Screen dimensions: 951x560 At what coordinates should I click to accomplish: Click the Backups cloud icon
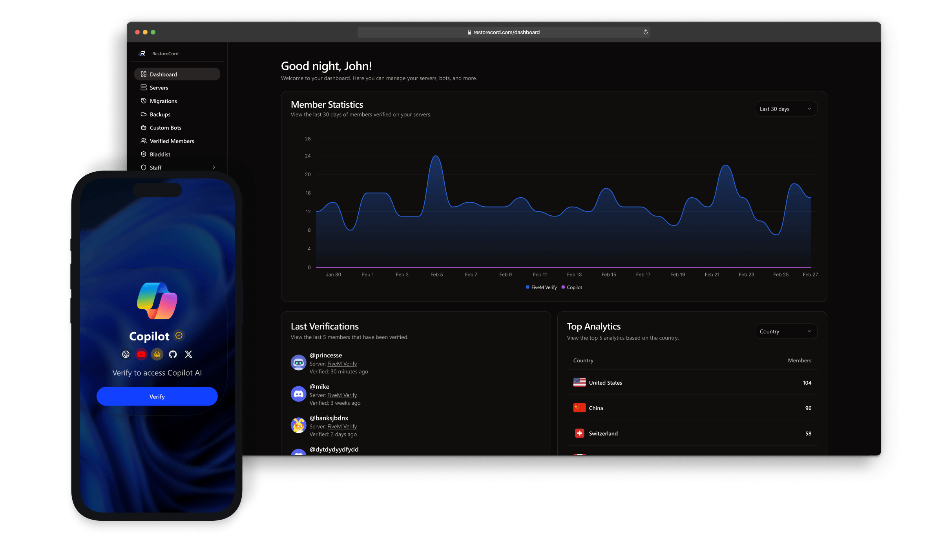pyautogui.click(x=144, y=114)
